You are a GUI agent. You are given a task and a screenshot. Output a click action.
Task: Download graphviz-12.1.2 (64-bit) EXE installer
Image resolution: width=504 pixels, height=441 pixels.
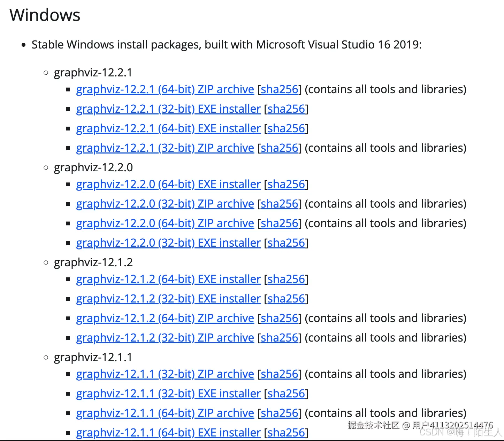pos(168,279)
